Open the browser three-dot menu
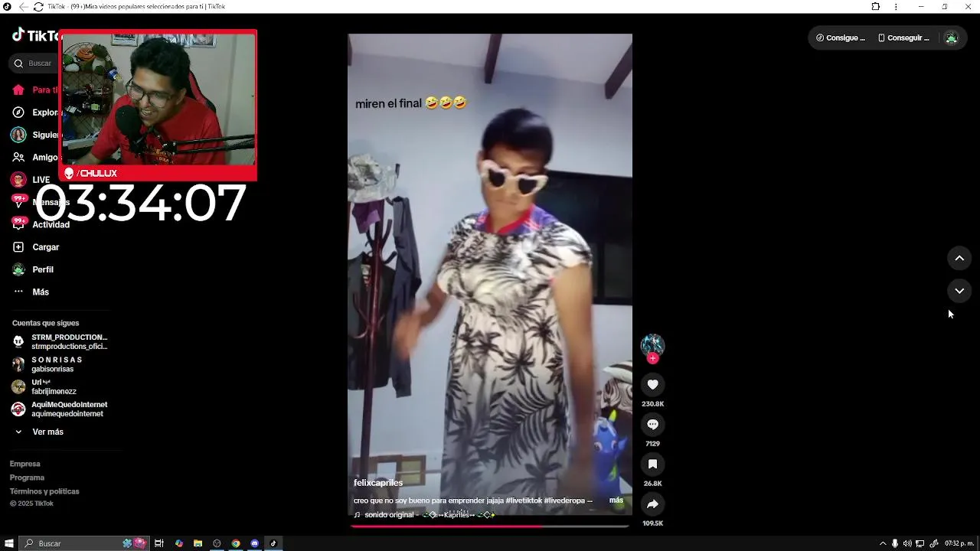 (896, 7)
